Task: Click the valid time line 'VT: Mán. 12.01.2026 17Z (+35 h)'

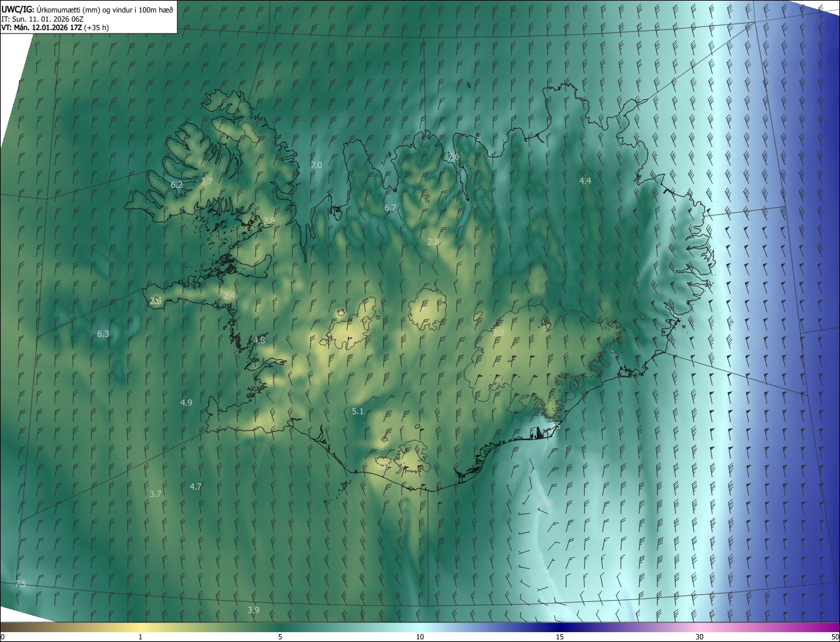Action: [x=55, y=28]
